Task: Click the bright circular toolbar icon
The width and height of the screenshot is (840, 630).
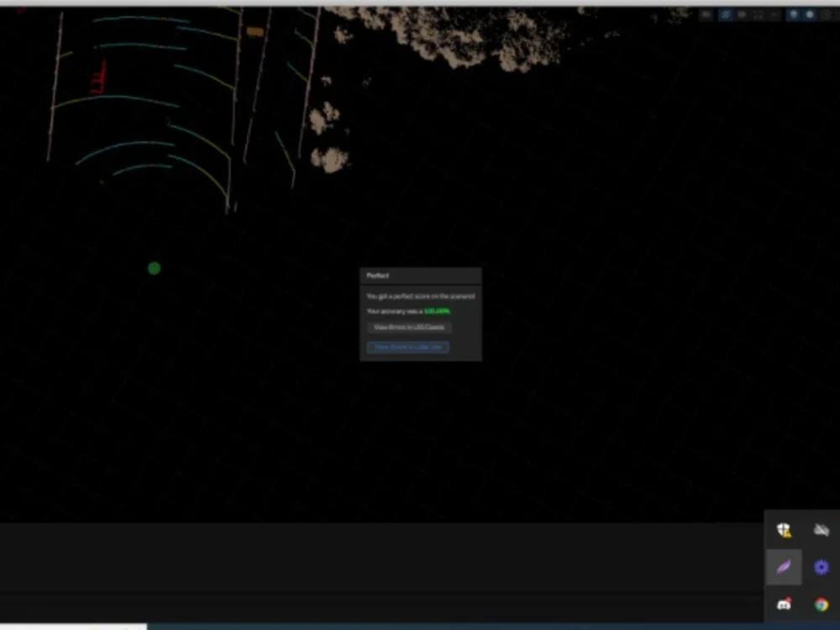Action: pyautogui.click(x=810, y=14)
